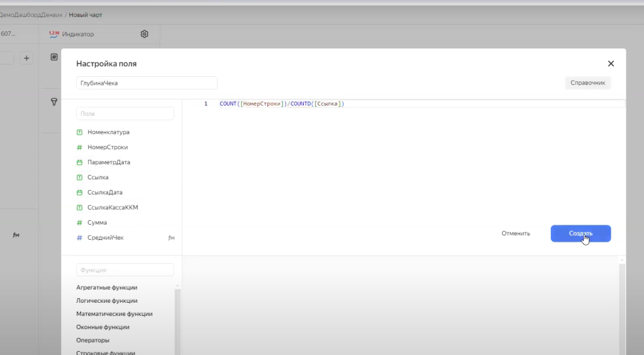
Task: Select the Ссылка field from list
Action: tap(97, 177)
